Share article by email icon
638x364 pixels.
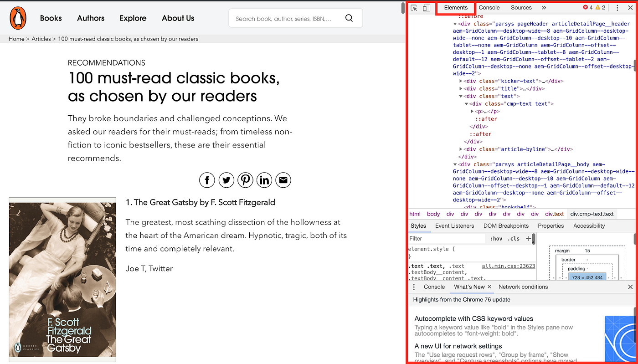point(283,180)
